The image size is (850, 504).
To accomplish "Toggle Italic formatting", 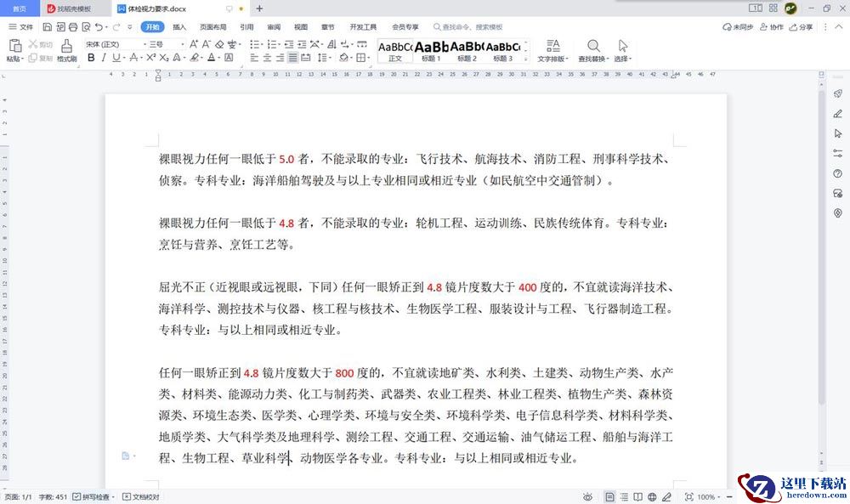I will pos(104,58).
